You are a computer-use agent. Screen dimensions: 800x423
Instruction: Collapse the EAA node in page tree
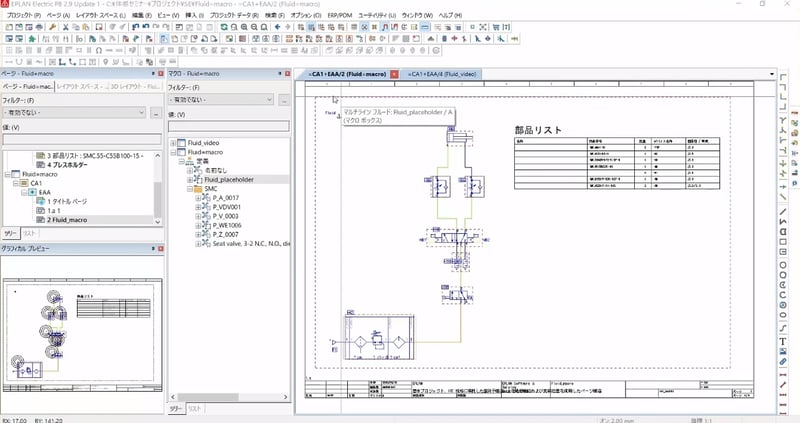23,192
